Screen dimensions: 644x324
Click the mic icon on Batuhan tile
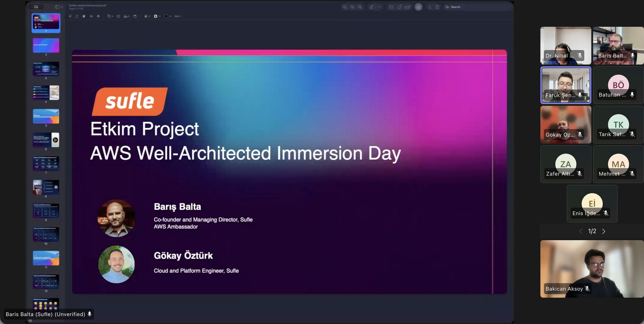click(632, 95)
